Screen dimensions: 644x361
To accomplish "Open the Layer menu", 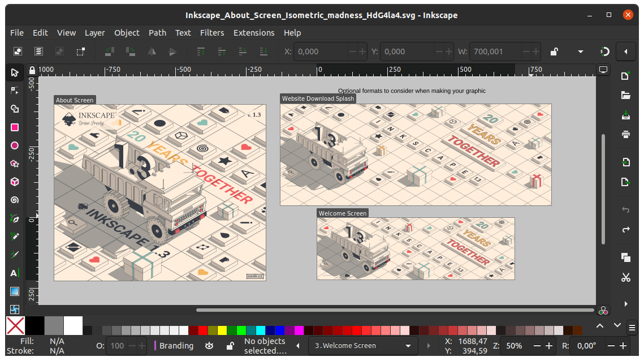I will [94, 33].
